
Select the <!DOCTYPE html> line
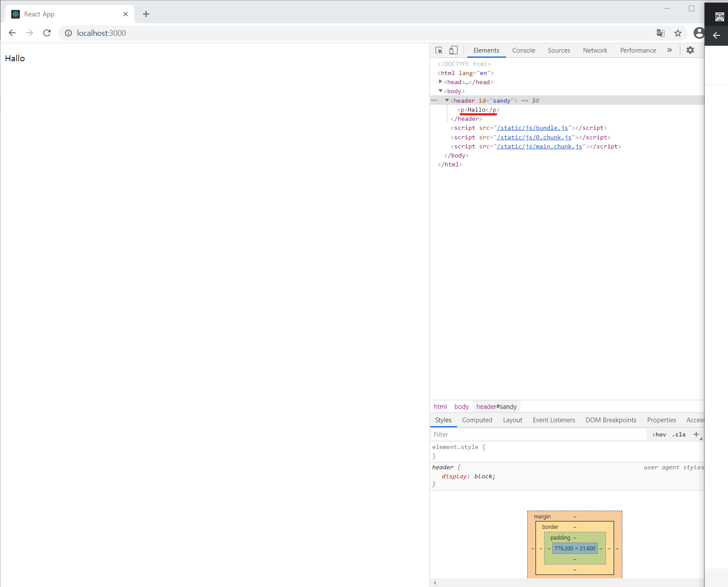[x=464, y=64]
